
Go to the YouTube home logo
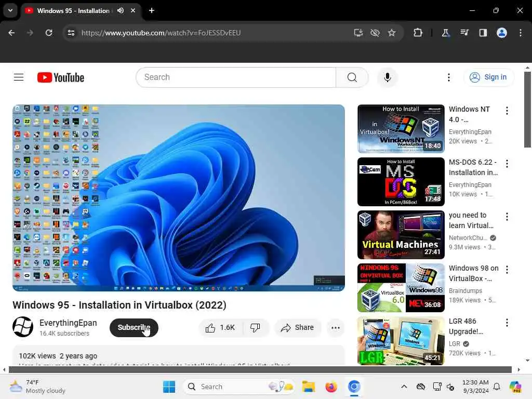point(61,77)
